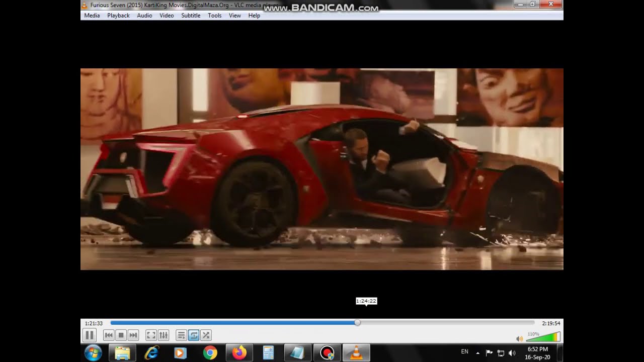
Task: Open system volume tray icon
Action: [512, 353]
